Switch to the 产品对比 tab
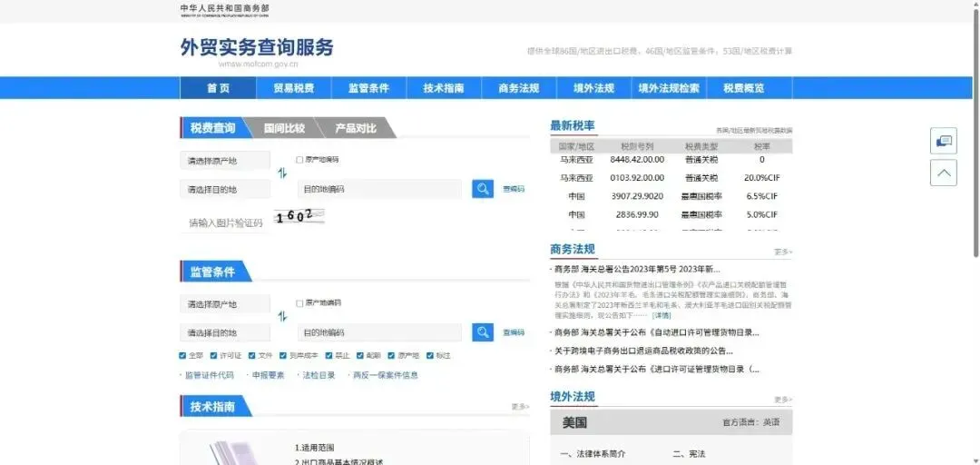Image resolution: width=980 pixels, height=465 pixels. 356,128
